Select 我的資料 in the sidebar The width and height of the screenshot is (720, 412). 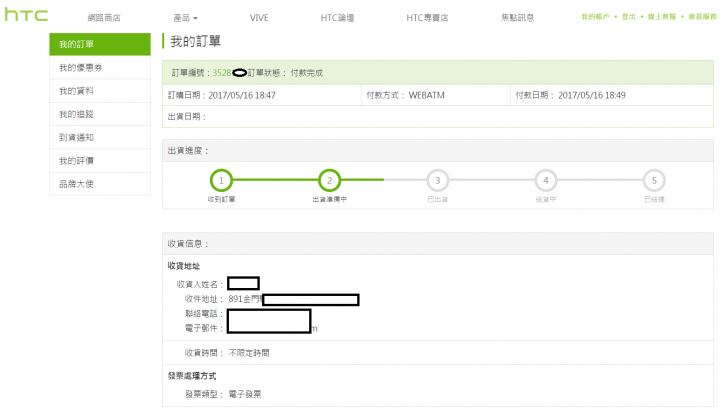click(100, 91)
